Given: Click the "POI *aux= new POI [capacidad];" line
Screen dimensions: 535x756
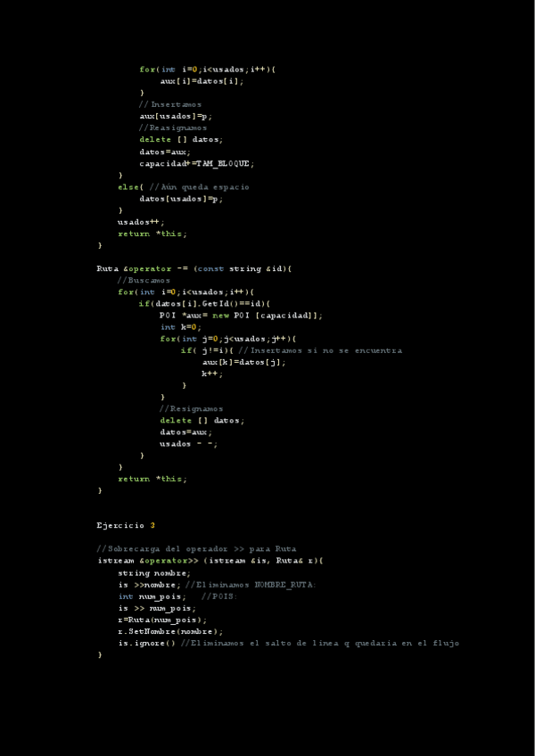Looking at the screenshot, I should (x=241, y=315).
